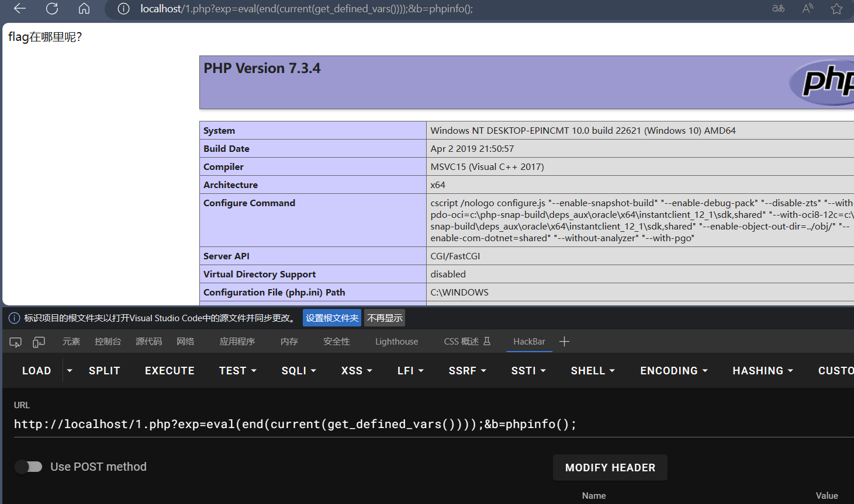Open the HASHING dropdown menu
The image size is (854, 504).
[763, 370]
